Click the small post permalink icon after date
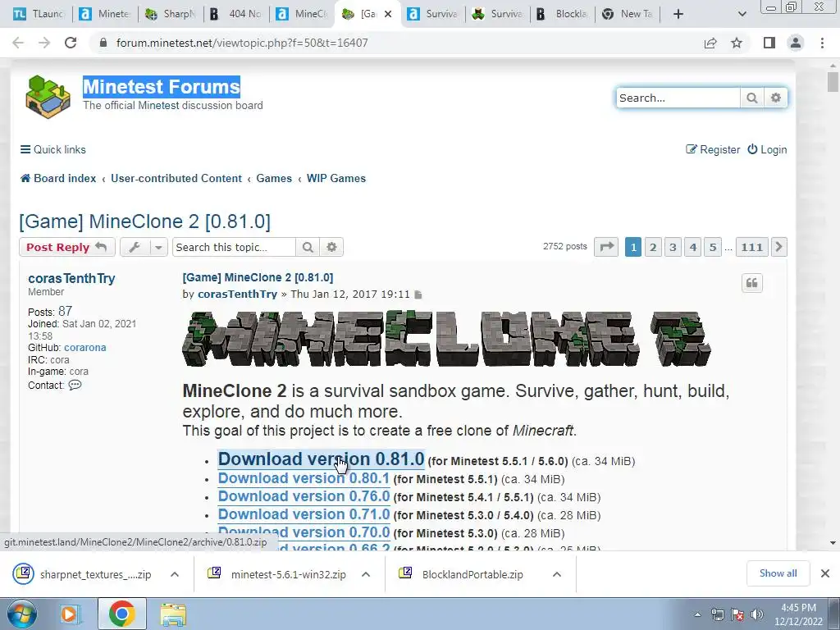Viewport: 840px width, 630px height. pos(418,294)
